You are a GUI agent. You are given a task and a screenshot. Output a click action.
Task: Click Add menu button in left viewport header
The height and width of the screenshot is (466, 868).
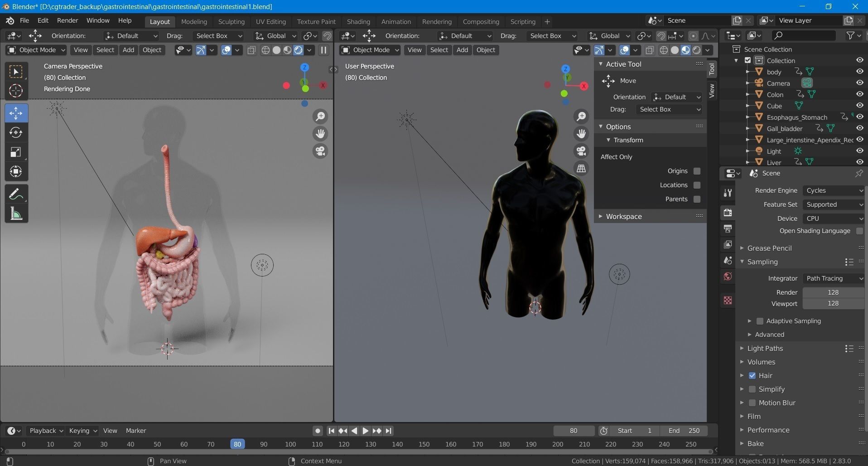(128, 50)
